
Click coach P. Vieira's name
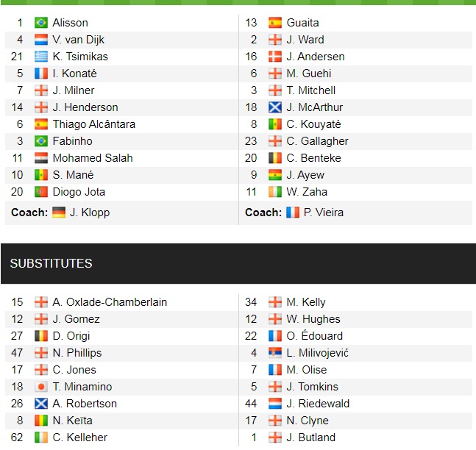[324, 213]
